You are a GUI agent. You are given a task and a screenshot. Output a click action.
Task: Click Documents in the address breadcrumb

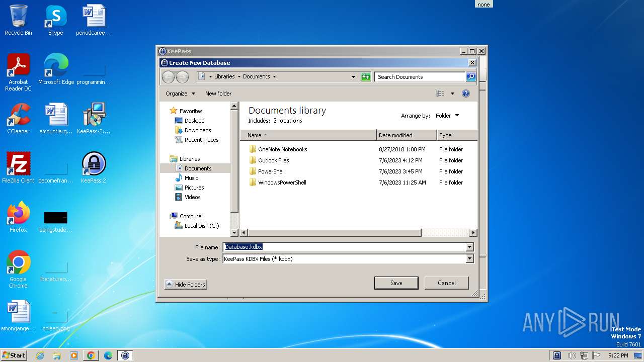(257, 77)
